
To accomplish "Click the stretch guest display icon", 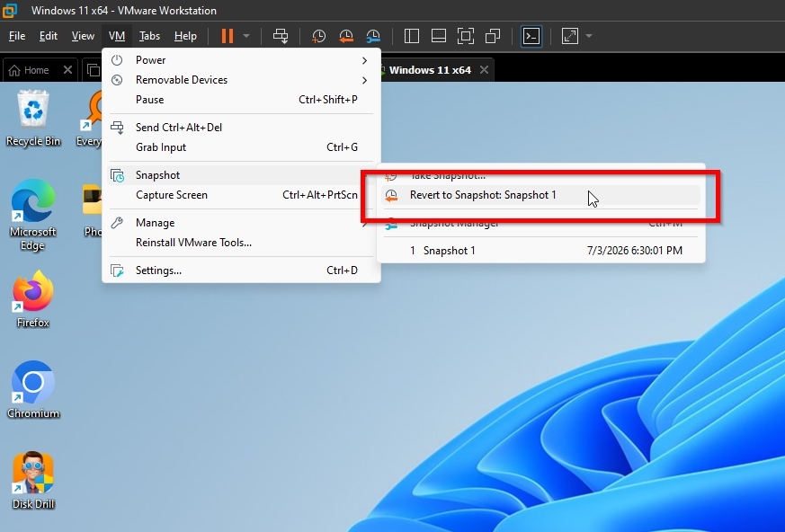I will click(x=570, y=36).
